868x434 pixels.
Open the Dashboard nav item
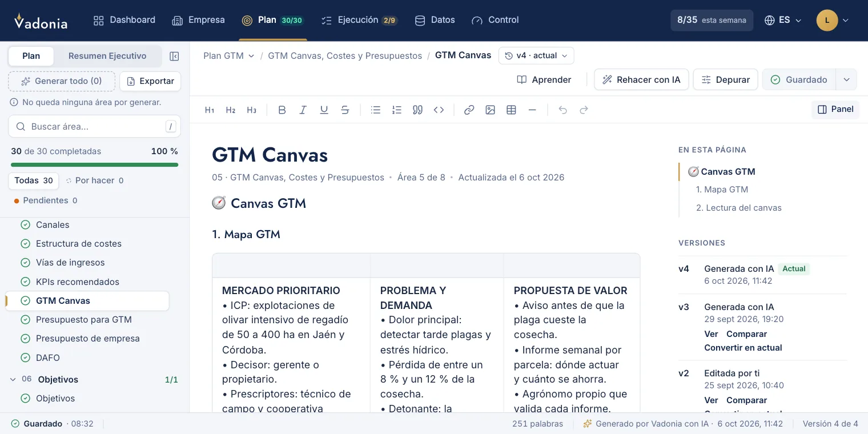coord(124,20)
